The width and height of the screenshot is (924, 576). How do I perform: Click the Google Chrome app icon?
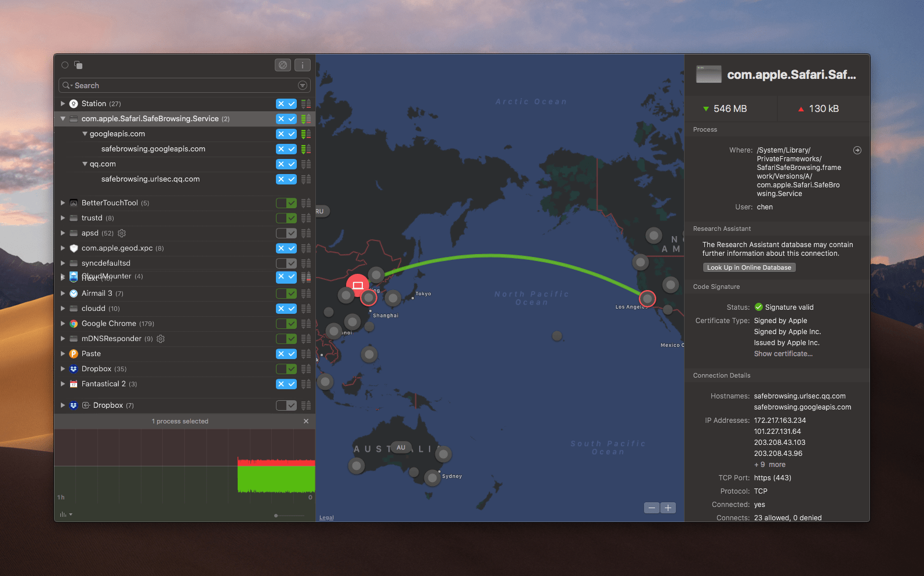click(74, 324)
